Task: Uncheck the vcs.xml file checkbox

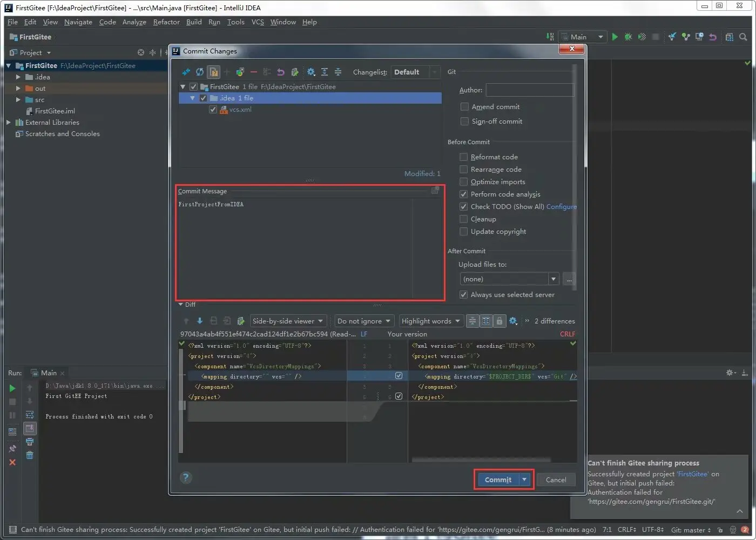Action: click(213, 110)
